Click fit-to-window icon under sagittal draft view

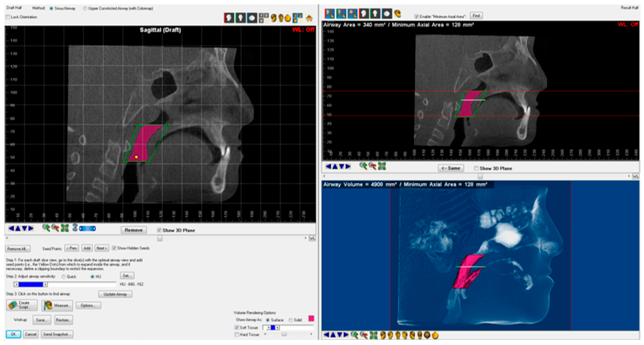click(65, 228)
